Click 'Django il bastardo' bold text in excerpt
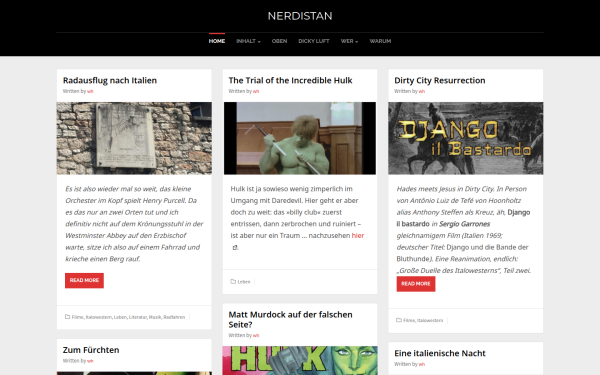Screen dimensions: 600x375 [x=463, y=218]
